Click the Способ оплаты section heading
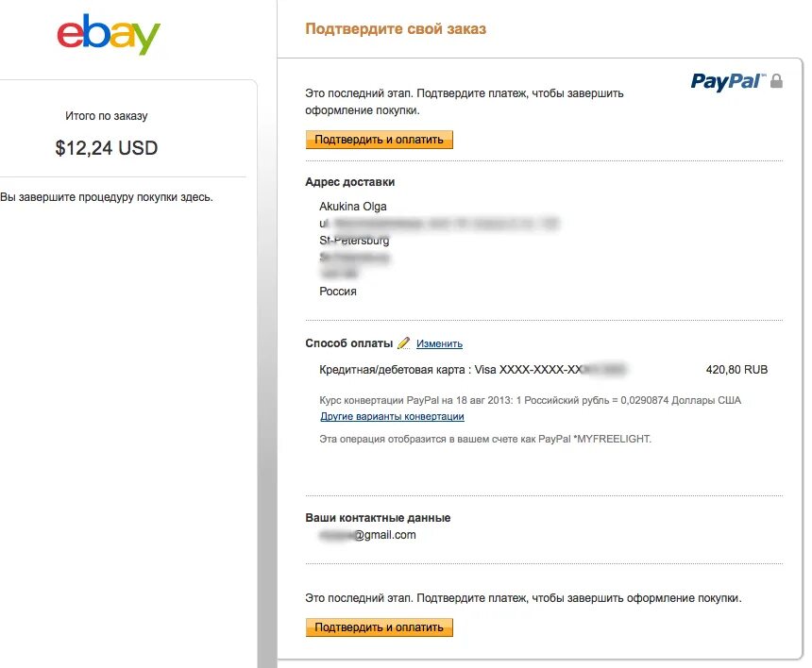812x668 pixels. 348,343
